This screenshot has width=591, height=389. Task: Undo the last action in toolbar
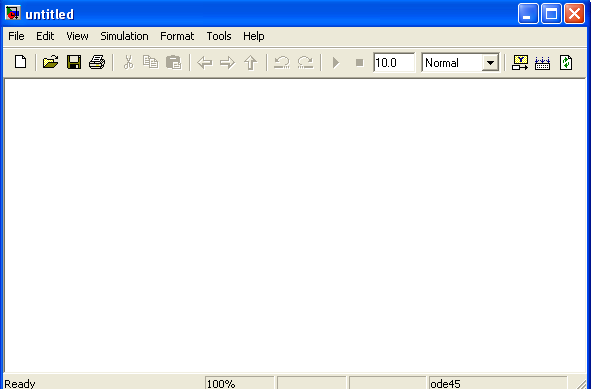click(282, 62)
